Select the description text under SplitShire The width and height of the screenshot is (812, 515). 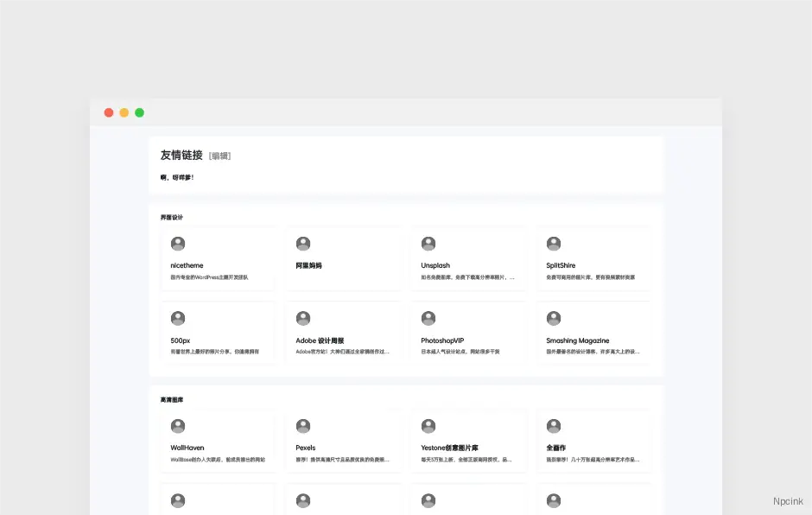590,277
